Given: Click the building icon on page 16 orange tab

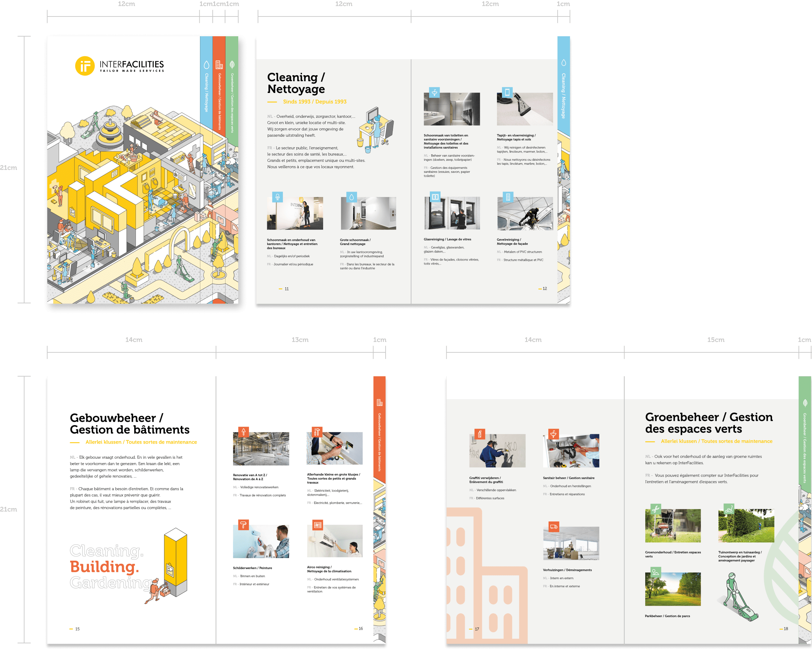Looking at the screenshot, I should tap(379, 402).
